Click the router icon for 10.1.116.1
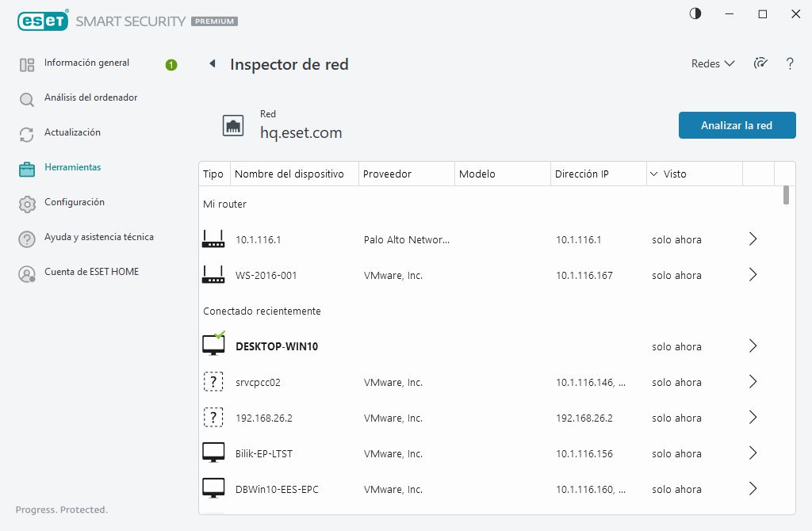This screenshot has width=812, height=531. tap(213, 239)
